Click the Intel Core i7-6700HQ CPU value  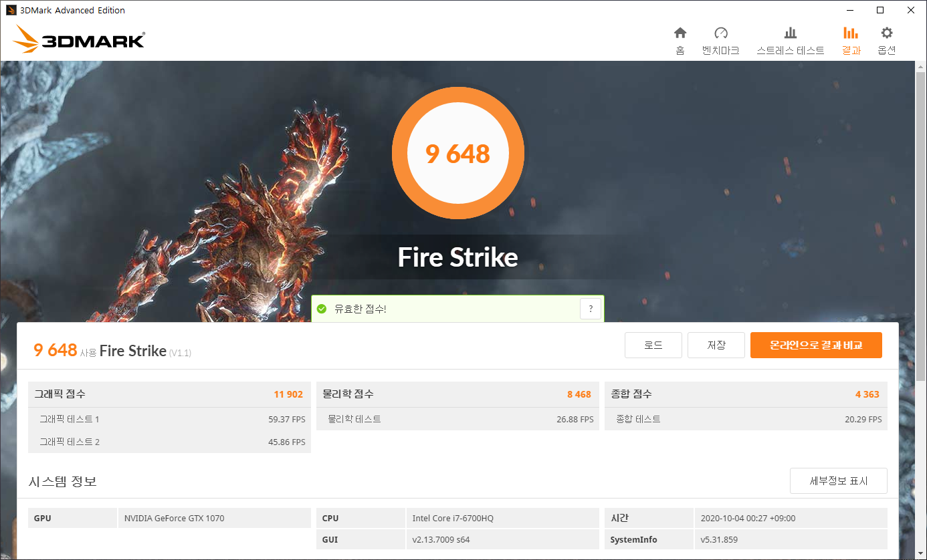pyautogui.click(x=453, y=519)
